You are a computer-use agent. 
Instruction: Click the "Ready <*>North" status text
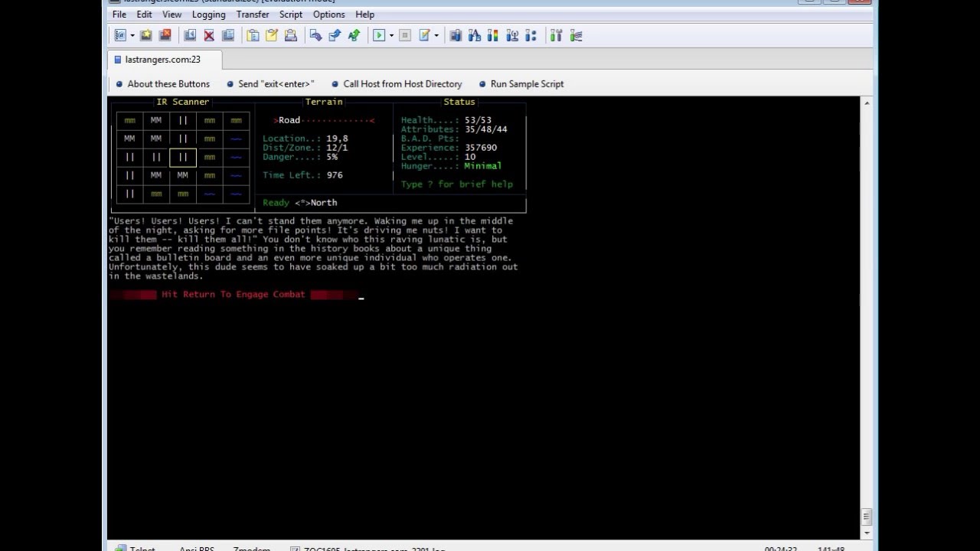[299, 203]
